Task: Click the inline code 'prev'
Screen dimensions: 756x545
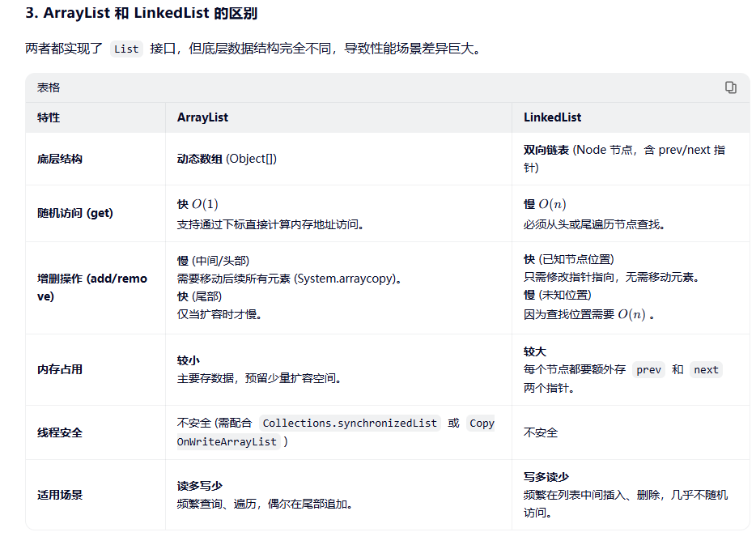Action: click(x=648, y=370)
